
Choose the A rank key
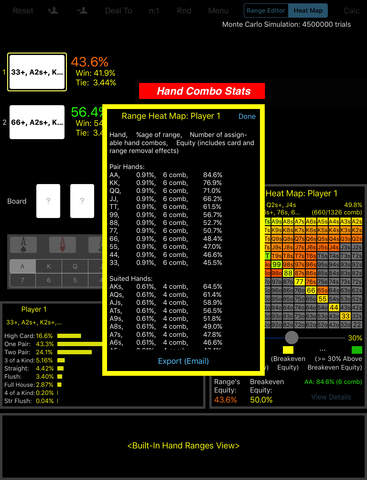[23, 267]
